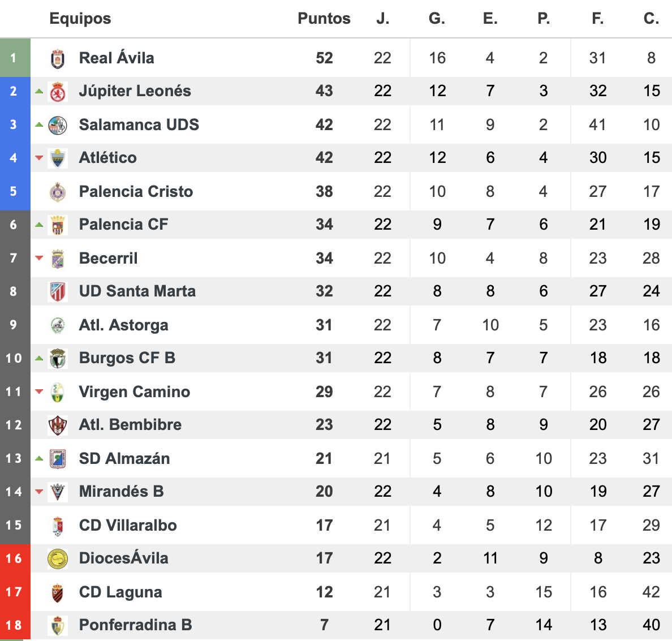Open the Salamanca UDS crest icon

[x=58, y=125]
